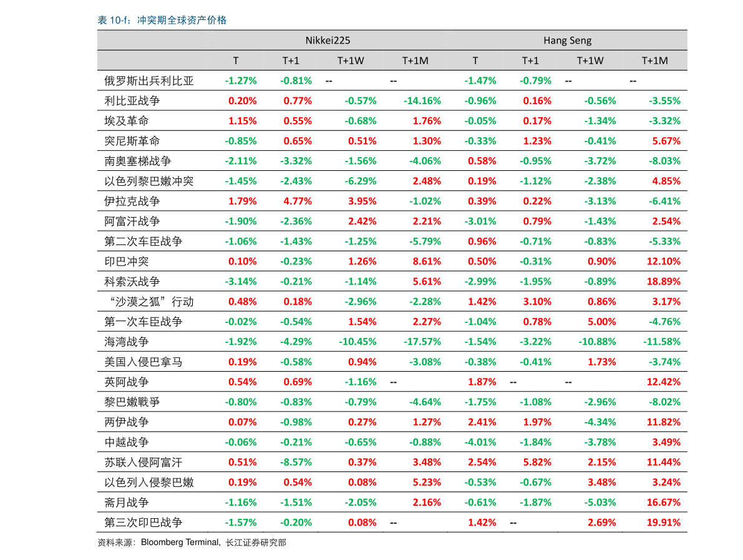Image resolution: width=743 pixels, height=560 pixels.
Task: Select the 12.10% cell
Action: point(663,261)
